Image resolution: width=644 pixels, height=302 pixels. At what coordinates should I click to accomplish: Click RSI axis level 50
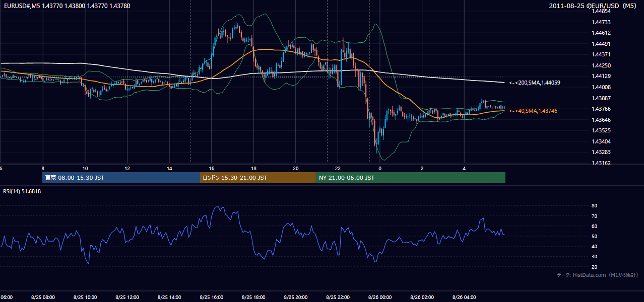coord(595,236)
